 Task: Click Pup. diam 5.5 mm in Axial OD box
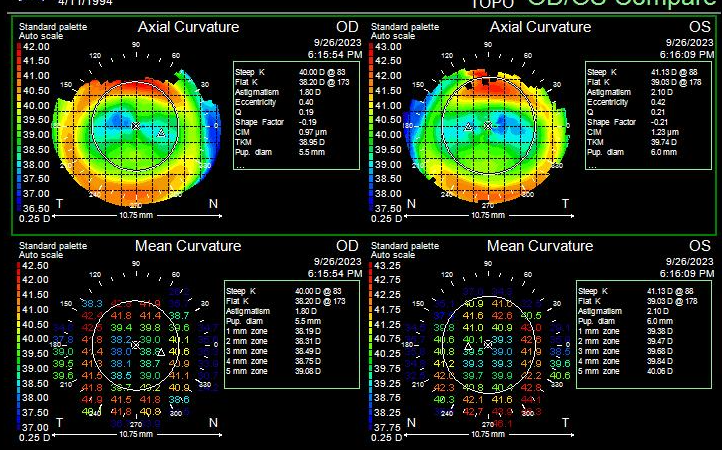(280, 152)
